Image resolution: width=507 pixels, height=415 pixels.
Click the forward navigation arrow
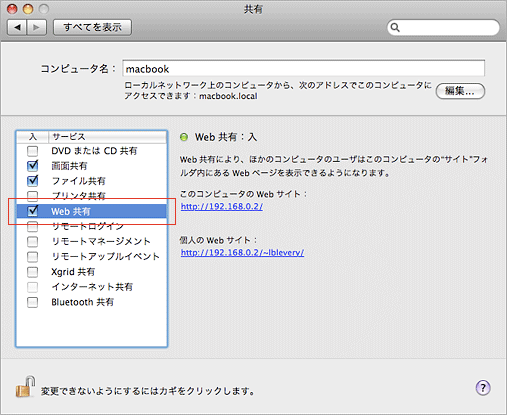(36, 27)
